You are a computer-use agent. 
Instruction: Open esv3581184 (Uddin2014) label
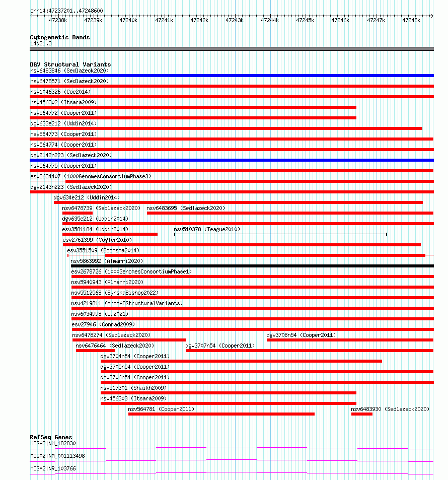(x=95, y=229)
